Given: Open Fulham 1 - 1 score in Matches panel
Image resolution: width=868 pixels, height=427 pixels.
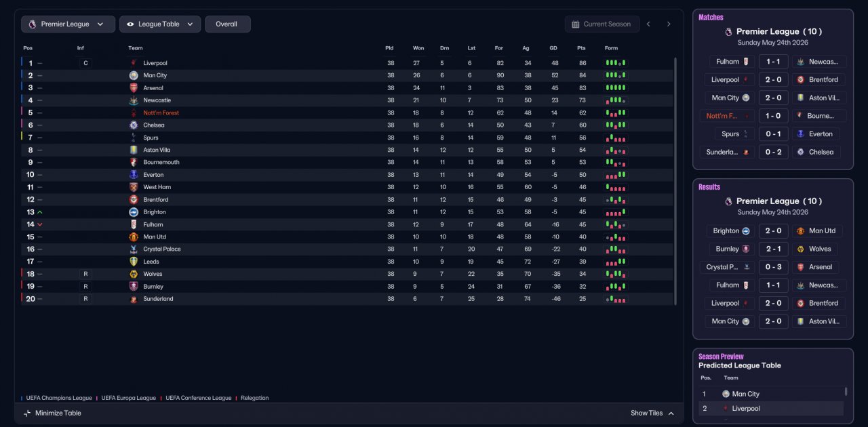Looking at the screenshot, I should pyautogui.click(x=773, y=62).
